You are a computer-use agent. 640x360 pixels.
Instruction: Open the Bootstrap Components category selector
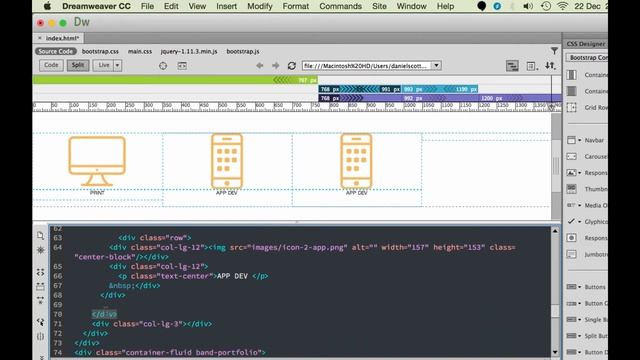coord(587,58)
